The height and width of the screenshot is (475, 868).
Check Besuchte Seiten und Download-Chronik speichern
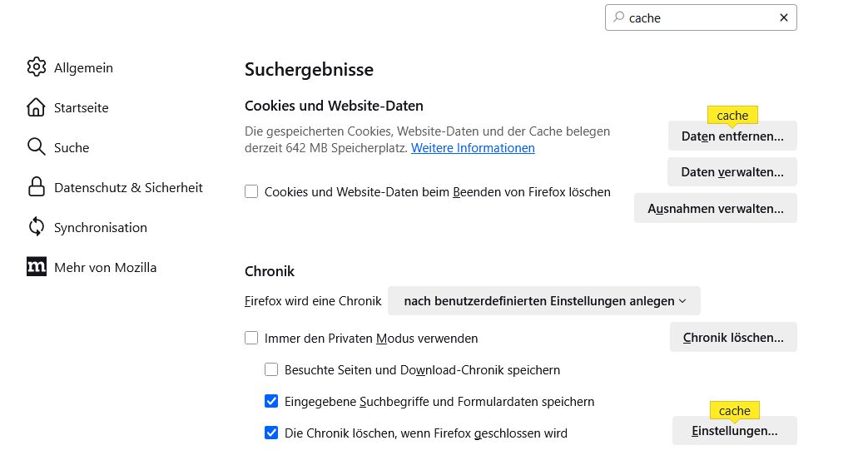(271, 370)
